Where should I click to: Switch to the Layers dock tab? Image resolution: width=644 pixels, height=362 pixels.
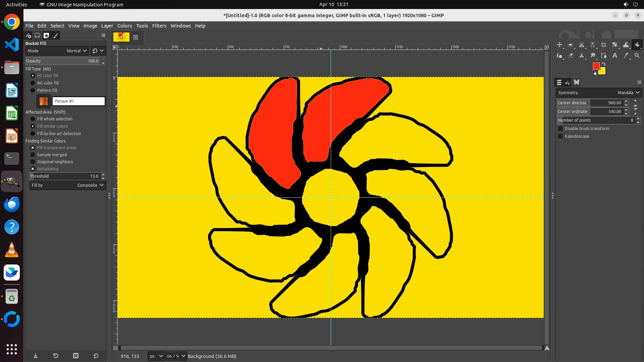click(x=559, y=82)
